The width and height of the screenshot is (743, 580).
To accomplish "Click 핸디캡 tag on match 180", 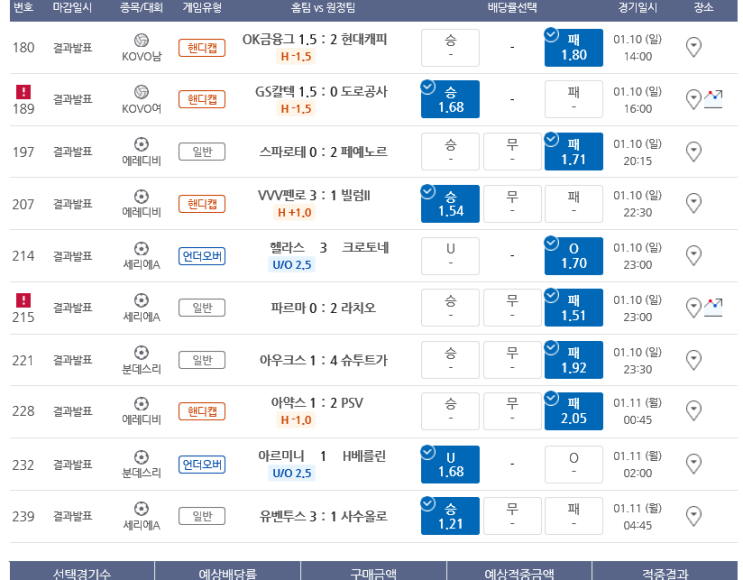I will pyautogui.click(x=202, y=48).
